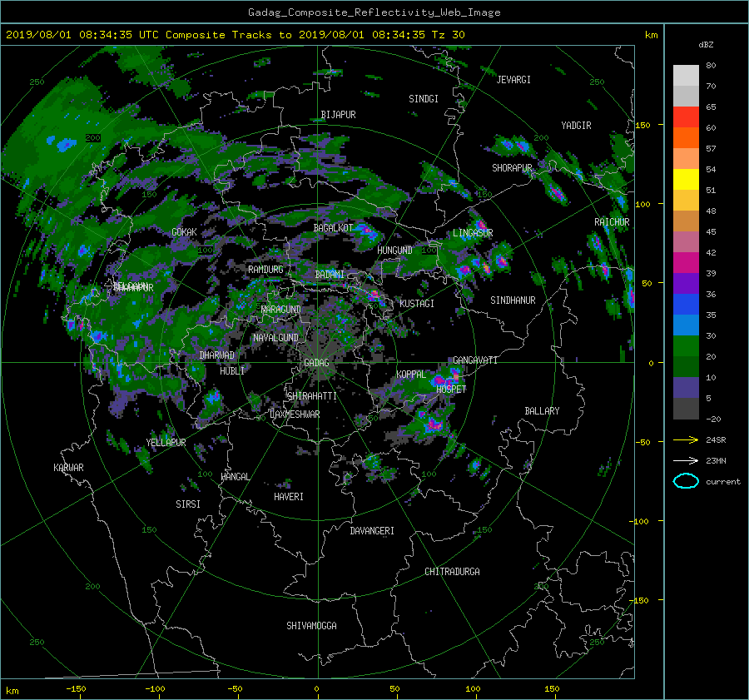Select the red 60 dBZ color swatch
This screenshot has width=749, height=700.
(x=686, y=117)
